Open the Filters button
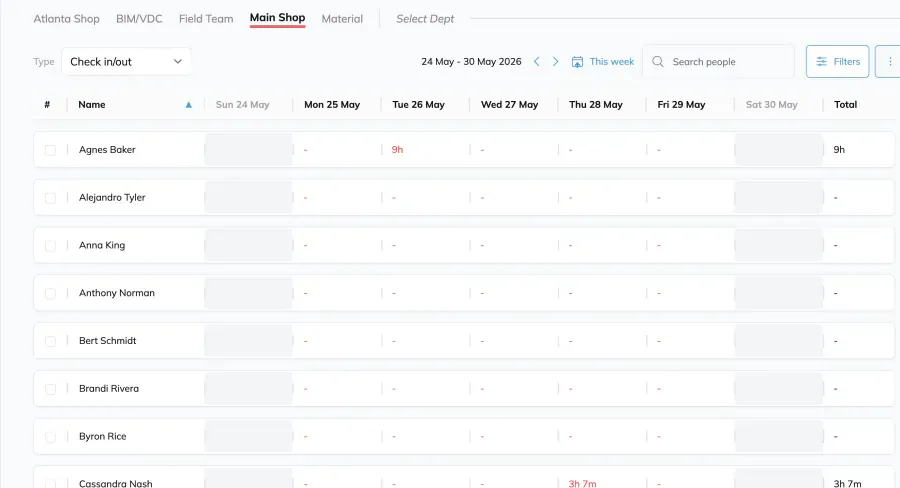 pyautogui.click(x=837, y=61)
